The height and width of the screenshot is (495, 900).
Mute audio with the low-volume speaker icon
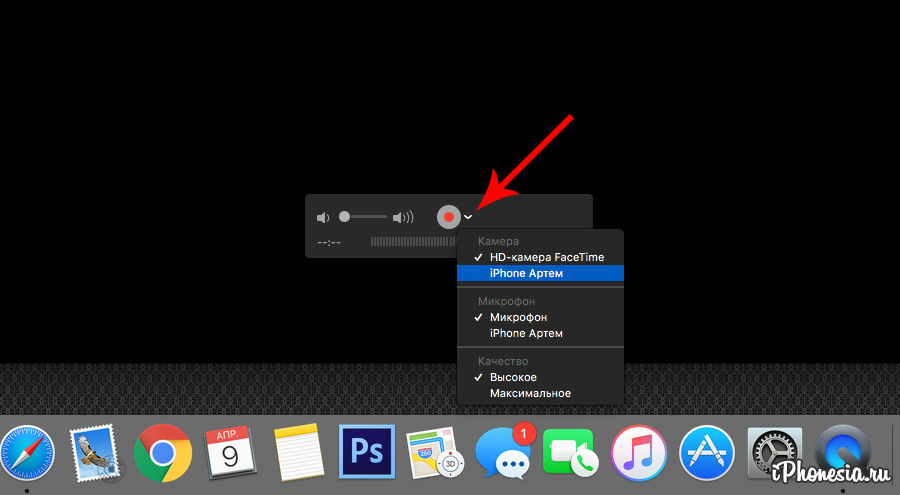(323, 218)
